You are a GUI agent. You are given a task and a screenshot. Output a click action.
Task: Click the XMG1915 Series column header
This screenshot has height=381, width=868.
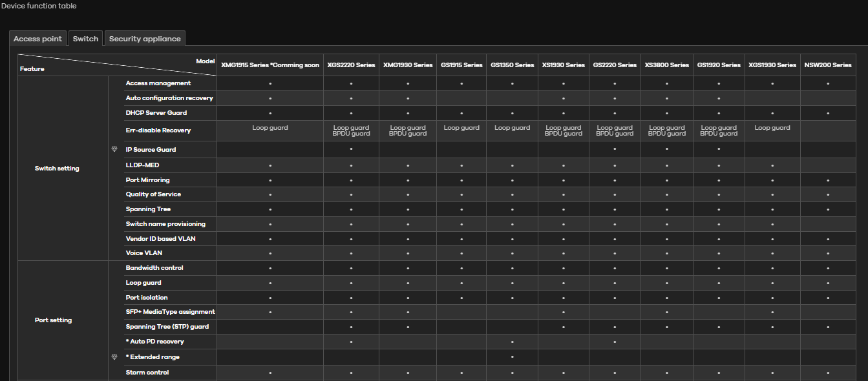click(270, 65)
